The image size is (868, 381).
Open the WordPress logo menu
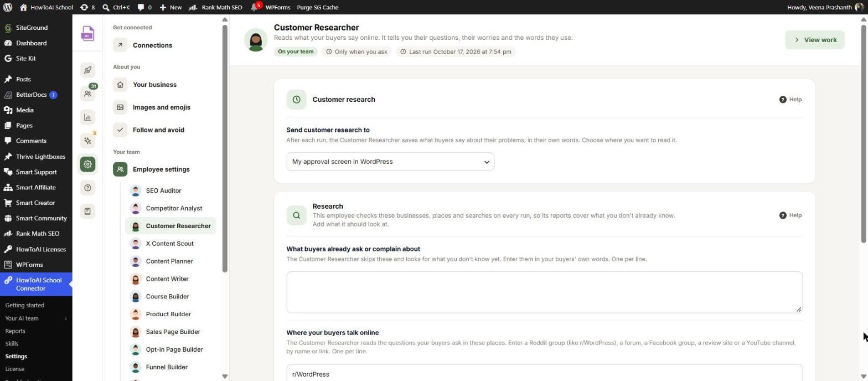pos(8,7)
